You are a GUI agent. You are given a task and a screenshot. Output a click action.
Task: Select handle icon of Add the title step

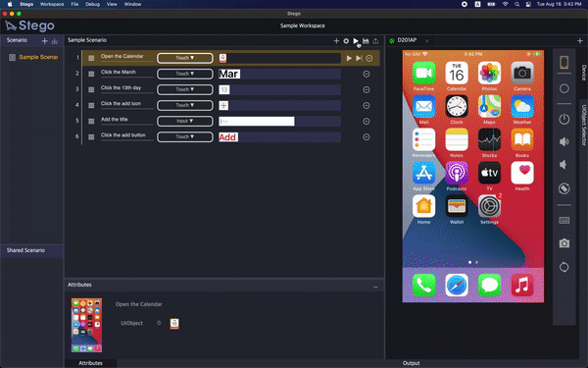tap(91, 122)
